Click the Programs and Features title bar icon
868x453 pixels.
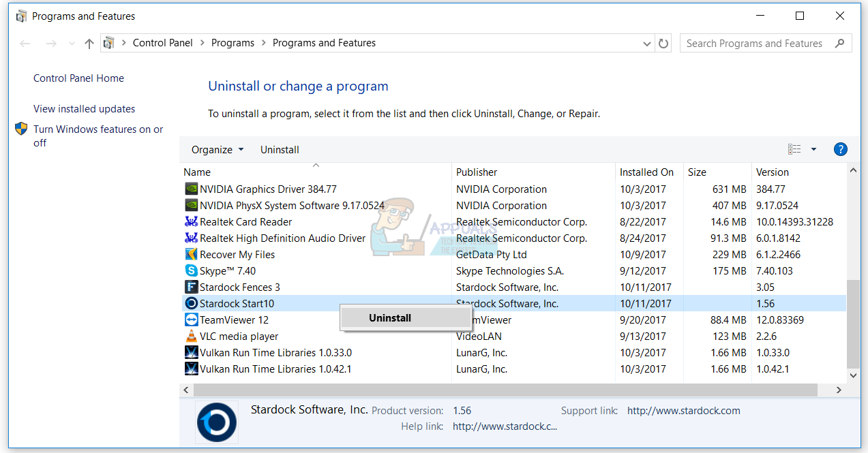[20, 16]
